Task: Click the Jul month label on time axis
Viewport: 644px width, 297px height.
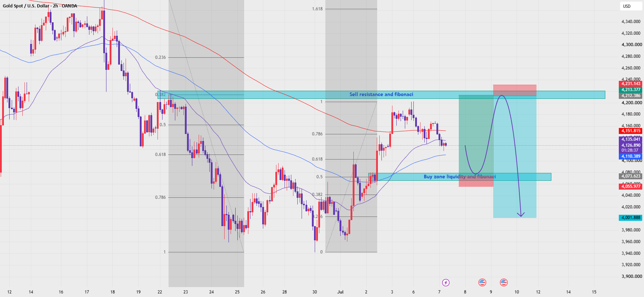Action: pos(340,292)
